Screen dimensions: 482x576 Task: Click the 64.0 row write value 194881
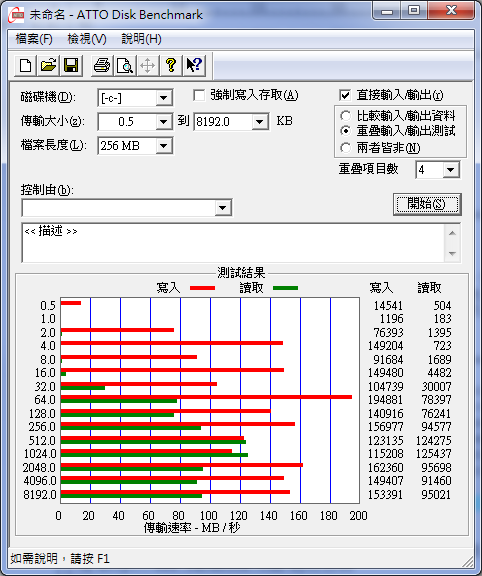(385, 400)
